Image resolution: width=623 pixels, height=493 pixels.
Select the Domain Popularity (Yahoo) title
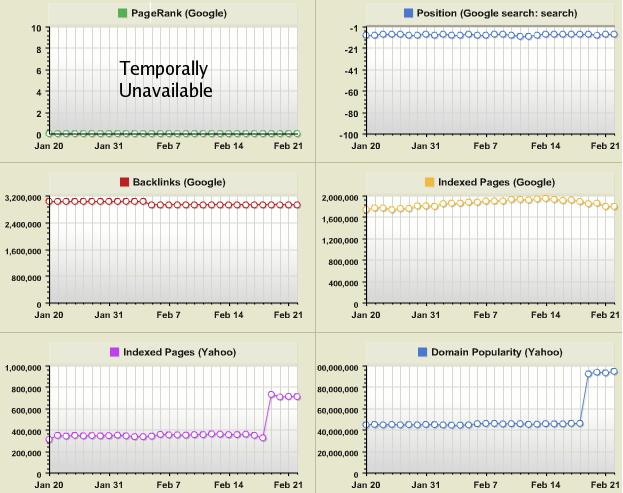click(497, 352)
